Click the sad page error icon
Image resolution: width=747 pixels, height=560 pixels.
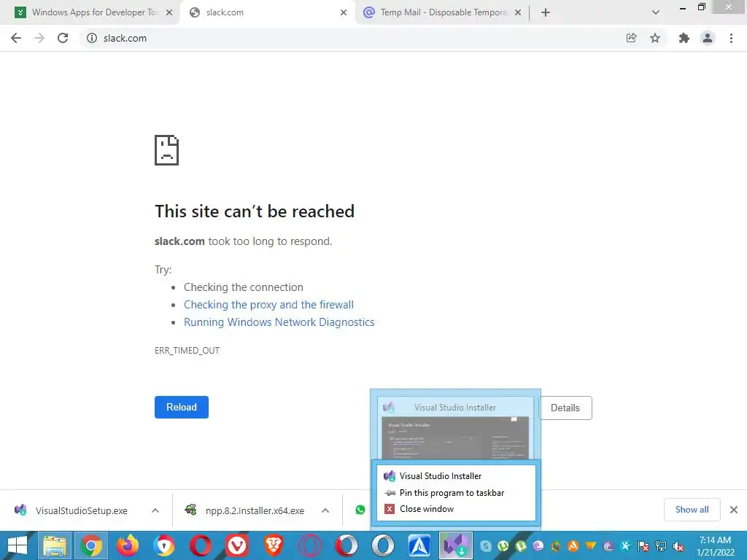pos(167,150)
